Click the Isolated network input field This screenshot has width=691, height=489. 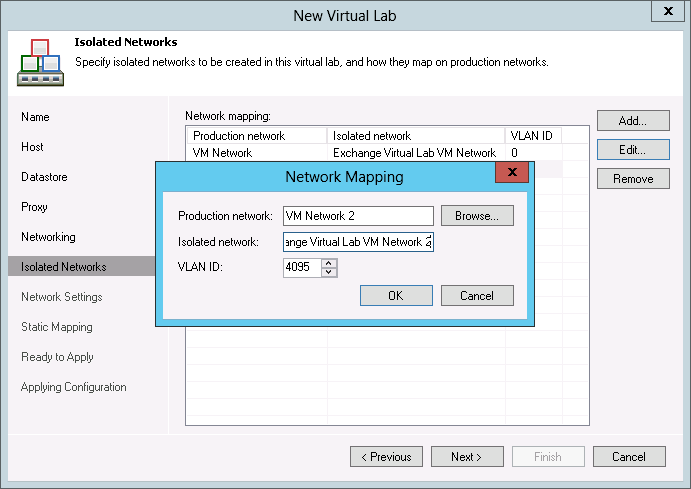click(x=358, y=242)
